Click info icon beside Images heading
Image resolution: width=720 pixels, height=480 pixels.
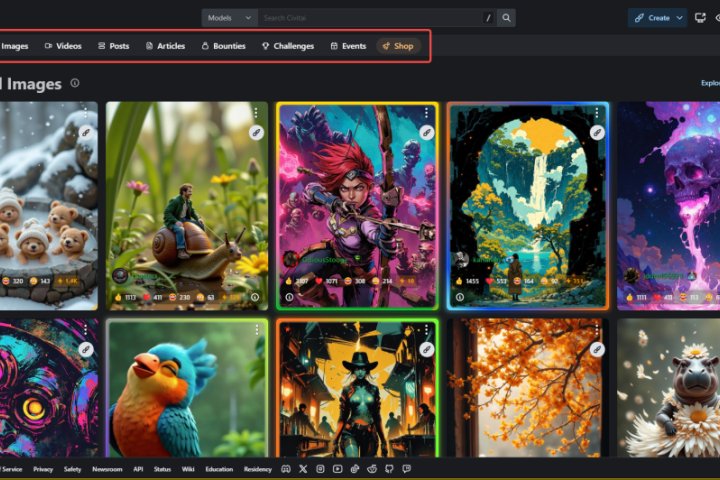[x=75, y=84]
